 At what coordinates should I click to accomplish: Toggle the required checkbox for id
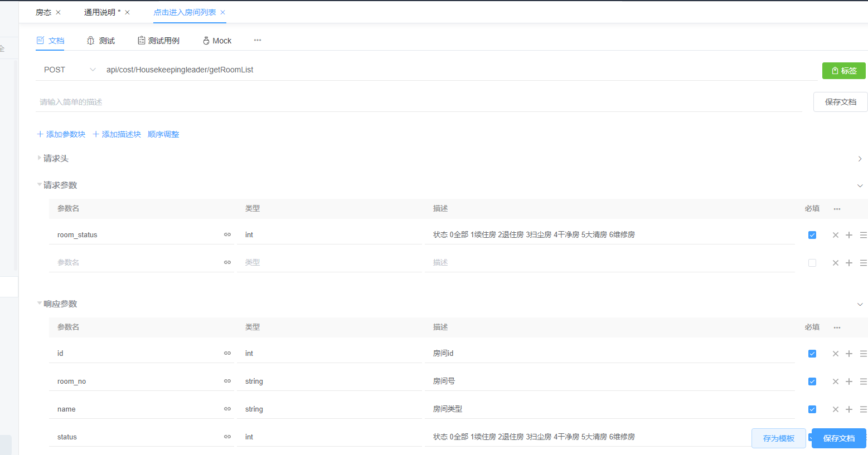click(812, 354)
